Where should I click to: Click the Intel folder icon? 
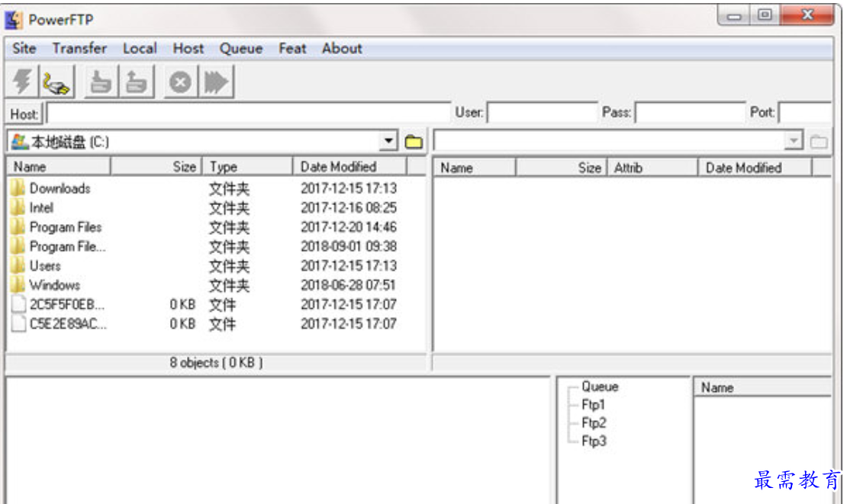click(18, 207)
